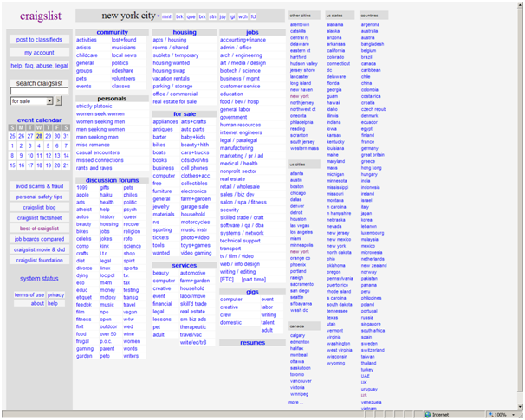Click 'software / qa / dba' link
The image size is (525, 420).
pos(242,225)
